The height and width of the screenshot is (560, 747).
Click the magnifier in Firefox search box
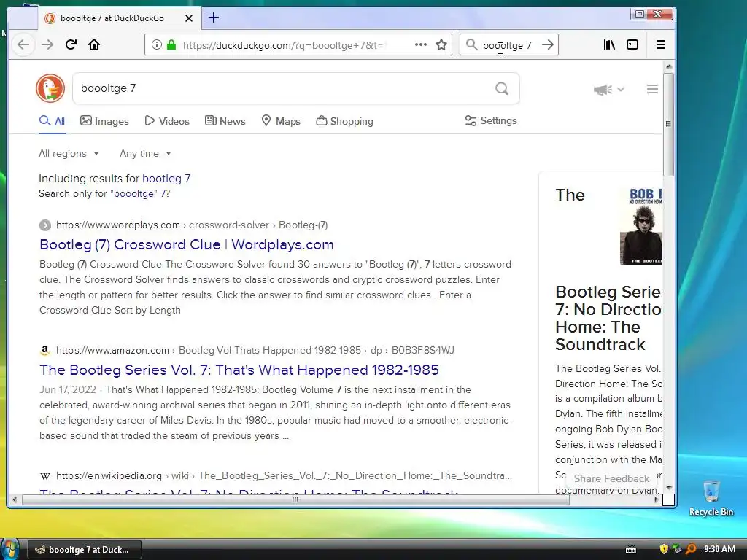(472, 44)
